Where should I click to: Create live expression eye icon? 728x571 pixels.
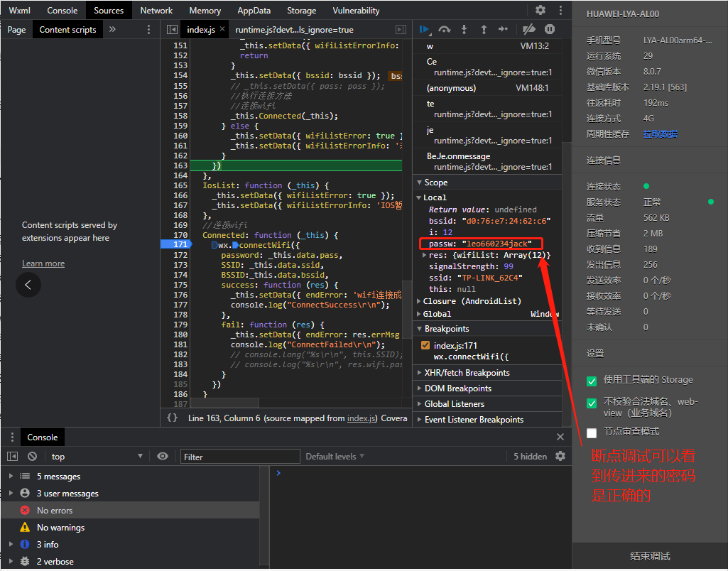click(x=163, y=457)
